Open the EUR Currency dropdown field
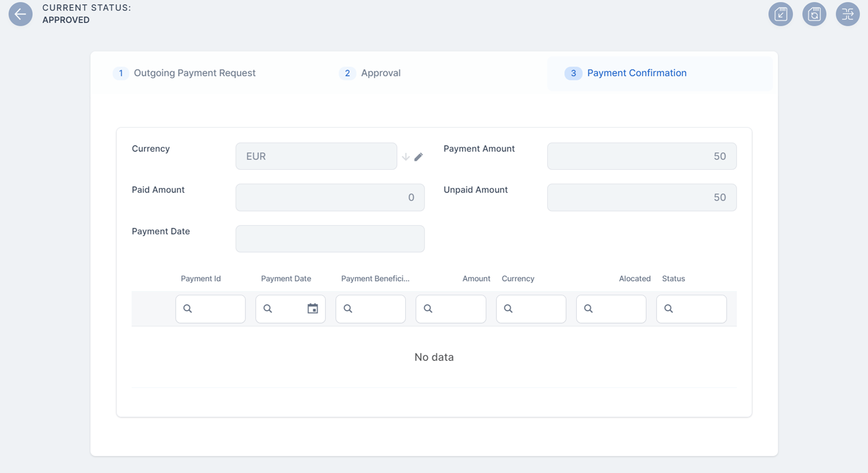 click(x=316, y=156)
